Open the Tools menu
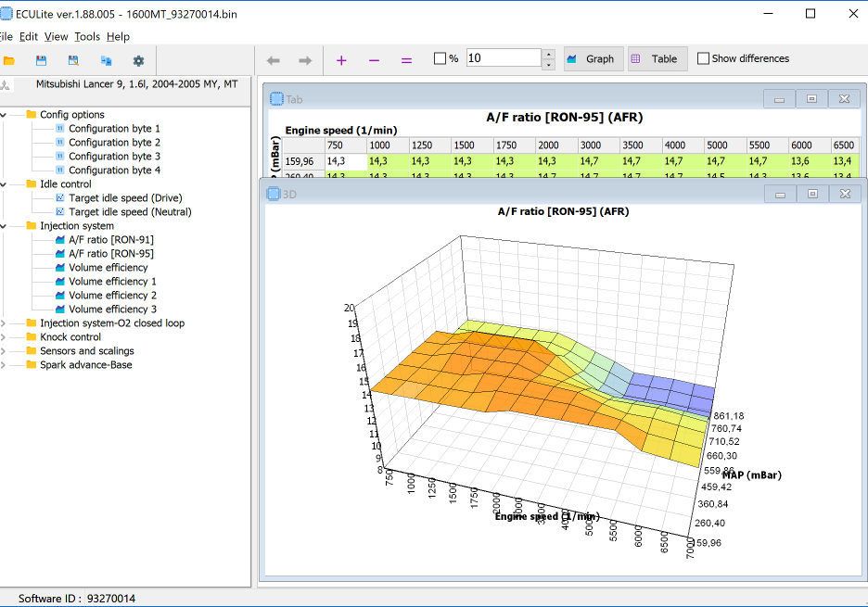The image size is (868, 607). [x=87, y=36]
